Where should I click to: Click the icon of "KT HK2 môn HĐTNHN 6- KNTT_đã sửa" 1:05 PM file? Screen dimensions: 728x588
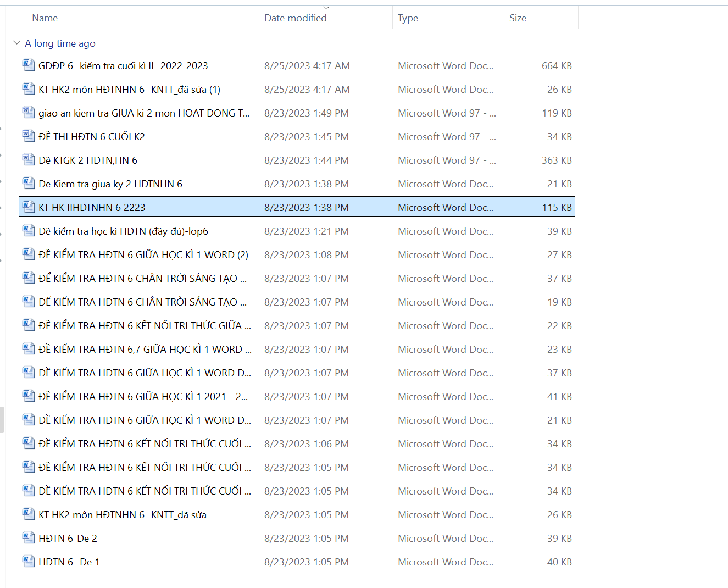[x=29, y=514]
